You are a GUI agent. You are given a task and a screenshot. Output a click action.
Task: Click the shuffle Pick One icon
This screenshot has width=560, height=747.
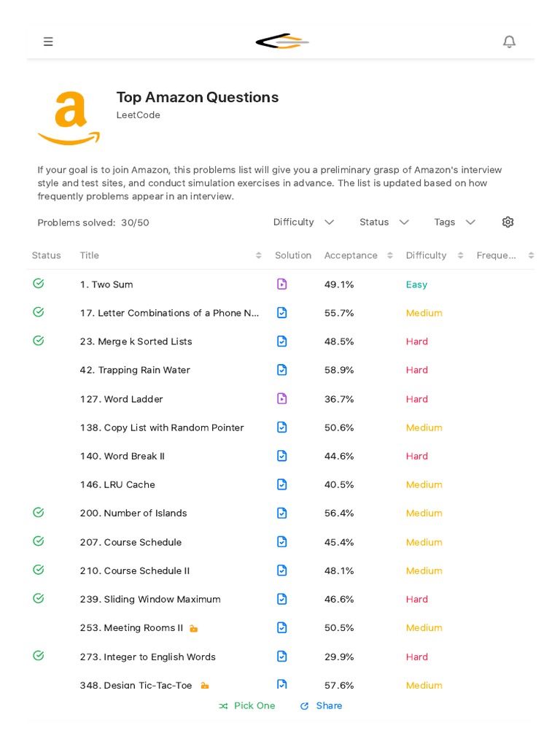click(x=223, y=706)
